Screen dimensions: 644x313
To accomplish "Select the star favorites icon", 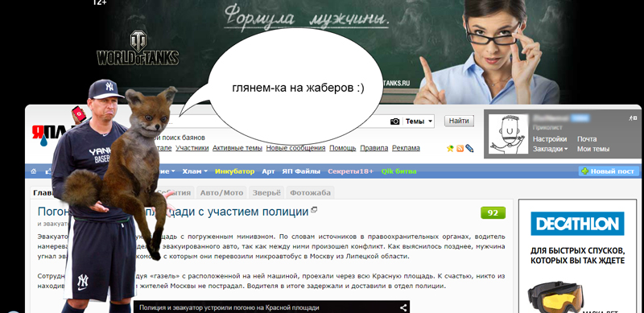I will [x=450, y=149].
